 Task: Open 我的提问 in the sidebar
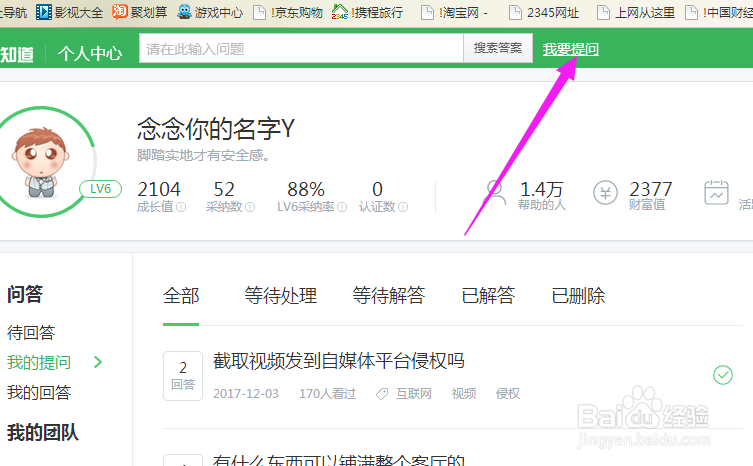click(x=39, y=362)
